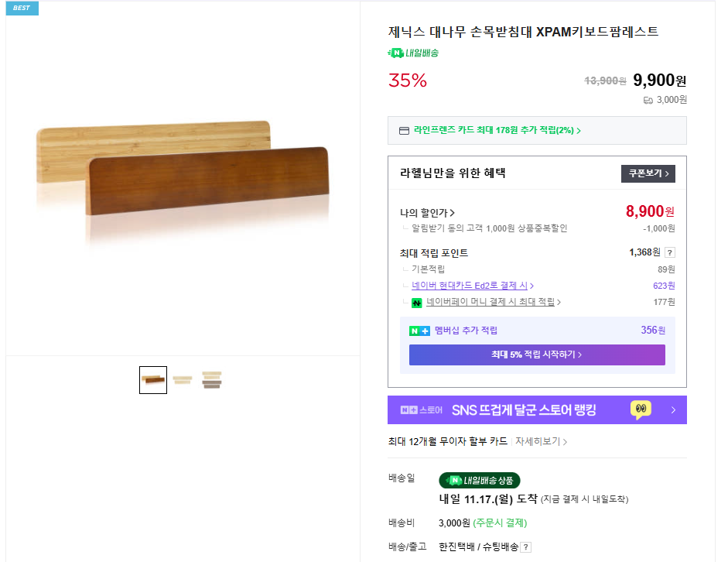Click the 쿠폰보기 button
The image size is (728, 562).
click(648, 173)
